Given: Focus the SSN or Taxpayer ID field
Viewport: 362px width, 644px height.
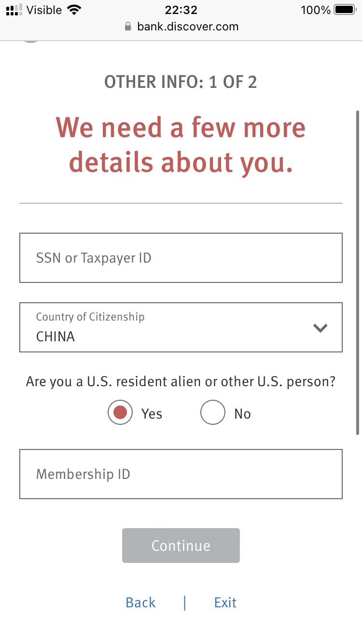Looking at the screenshot, I should tap(181, 258).
